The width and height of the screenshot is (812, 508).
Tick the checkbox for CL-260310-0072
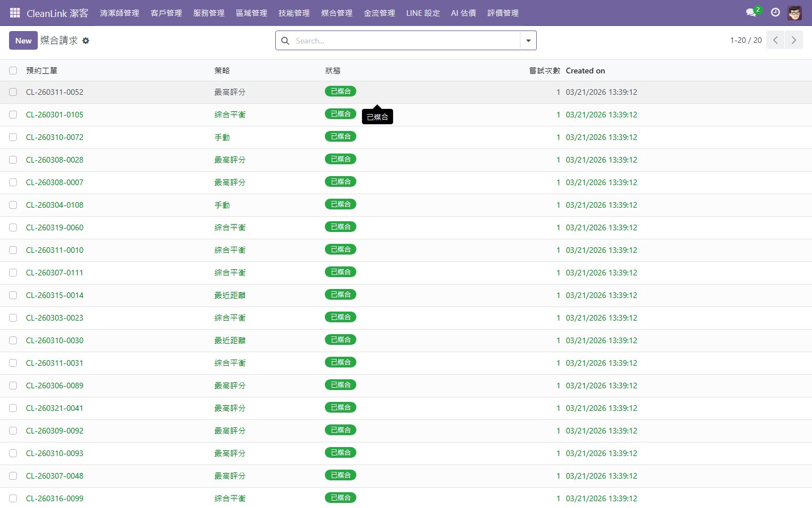[13, 137]
